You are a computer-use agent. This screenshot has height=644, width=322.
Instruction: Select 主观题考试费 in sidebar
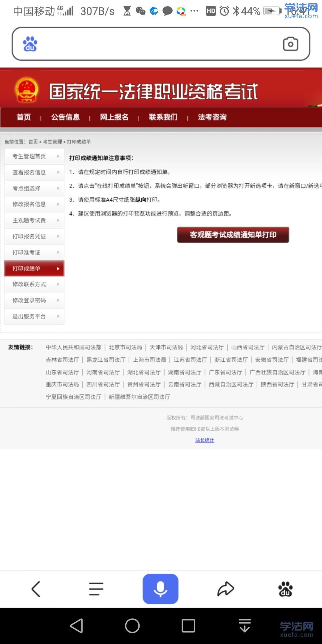click(x=34, y=220)
